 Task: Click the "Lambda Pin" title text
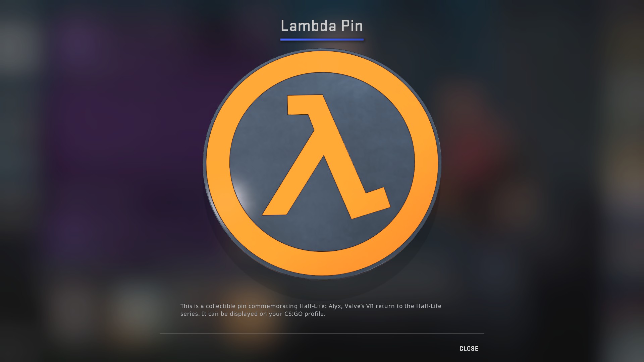(x=322, y=26)
